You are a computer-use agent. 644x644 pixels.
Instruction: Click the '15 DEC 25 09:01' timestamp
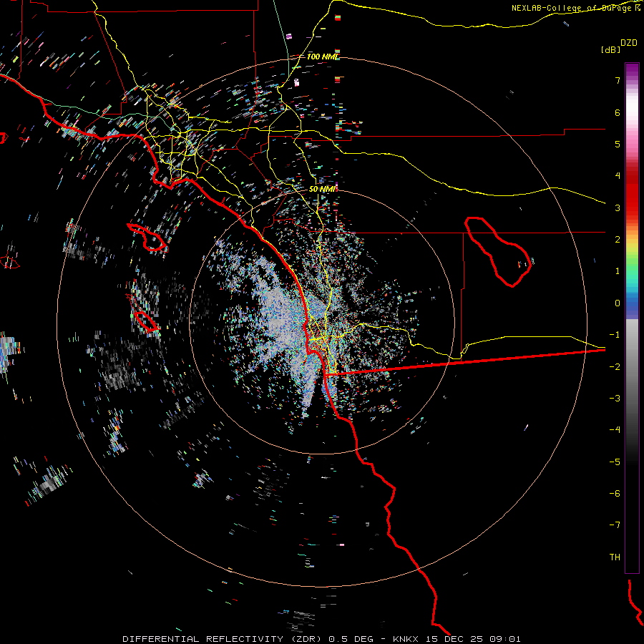[472, 639]
